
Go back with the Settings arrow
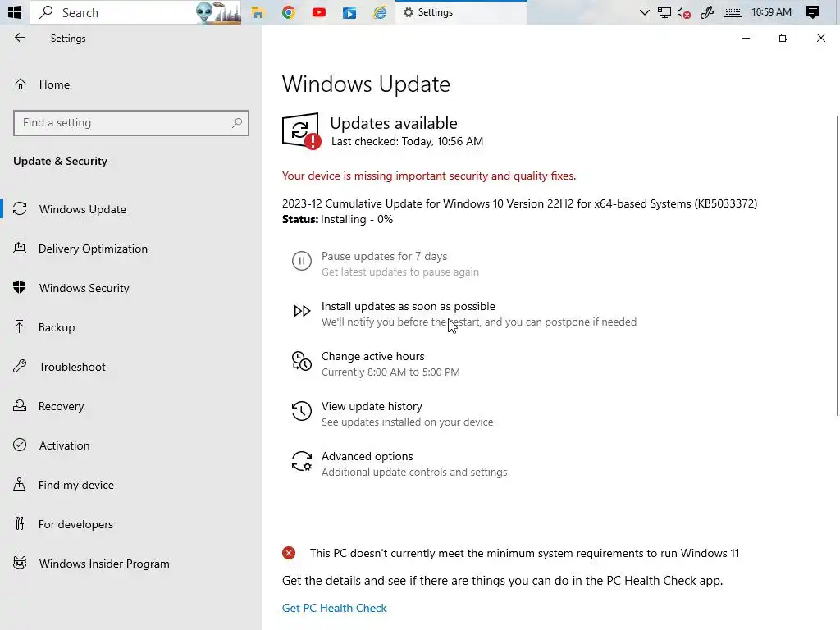(20, 38)
